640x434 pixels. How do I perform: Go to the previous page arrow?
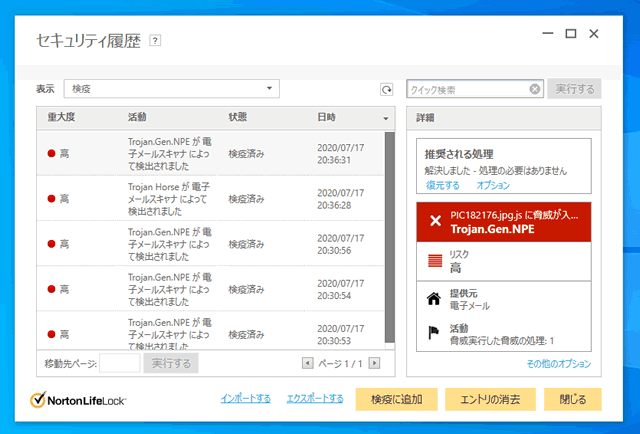[307, 363]
